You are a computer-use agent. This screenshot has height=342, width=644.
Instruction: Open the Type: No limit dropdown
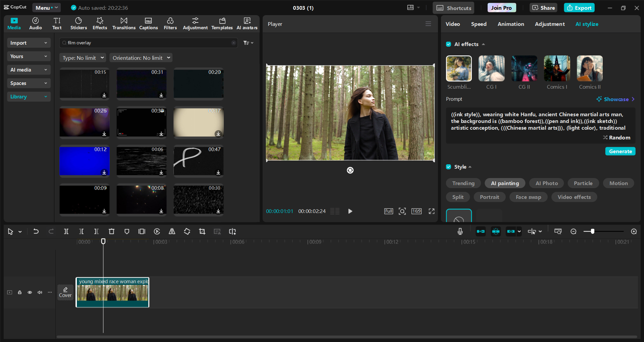[83, 58]
